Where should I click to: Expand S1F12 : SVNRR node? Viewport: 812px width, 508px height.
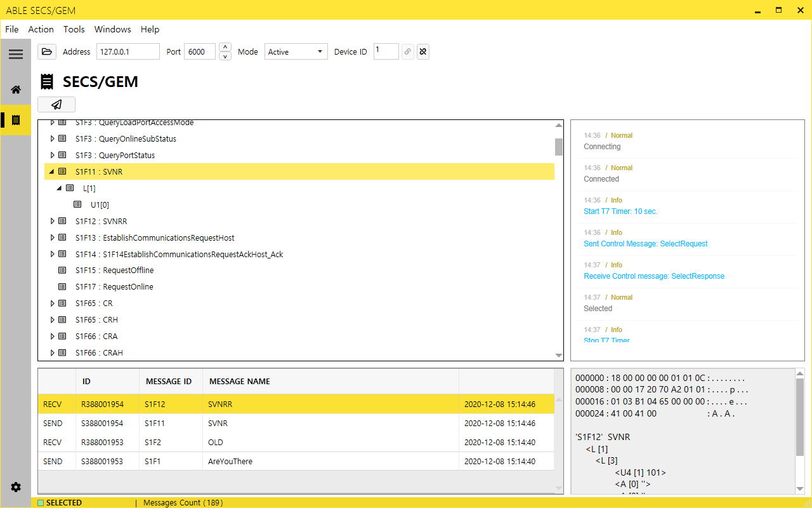tap(53, 221)
